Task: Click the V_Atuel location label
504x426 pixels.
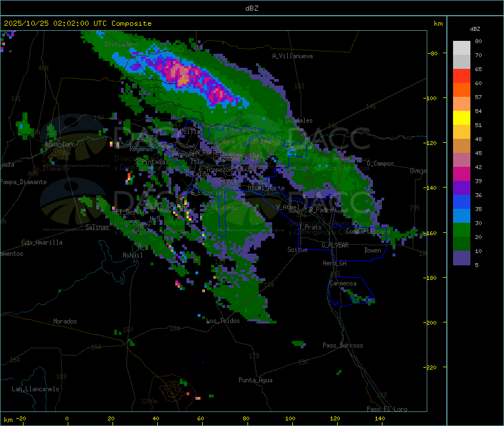Action: pyautogui.click(x=288, y=207)
